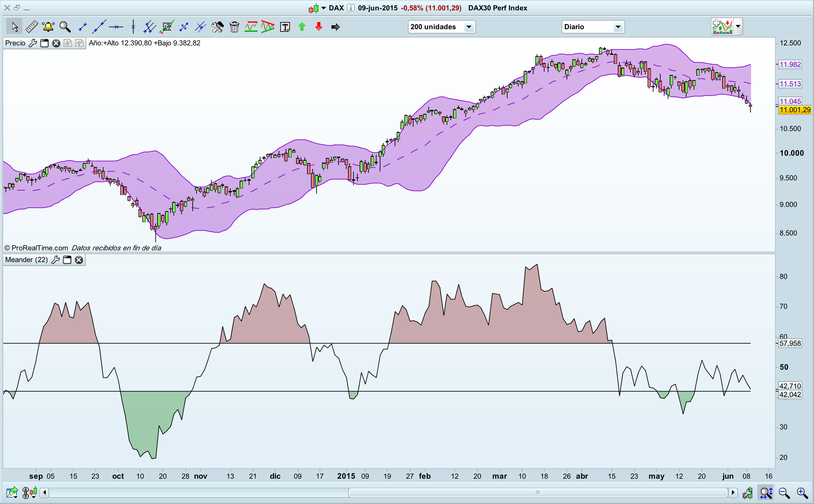Select the horizontal line drawing tool

116,27
